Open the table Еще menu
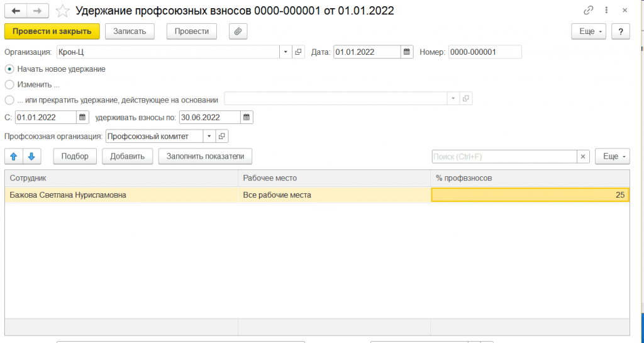Screen dimensions: 644x343 (613, 157)
